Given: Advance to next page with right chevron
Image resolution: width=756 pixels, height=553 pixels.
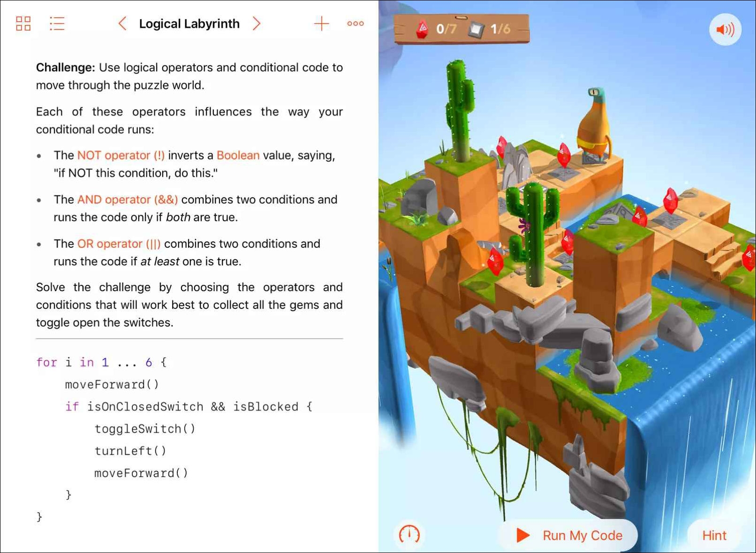Looking at the screenshot, I should [257, 23].
